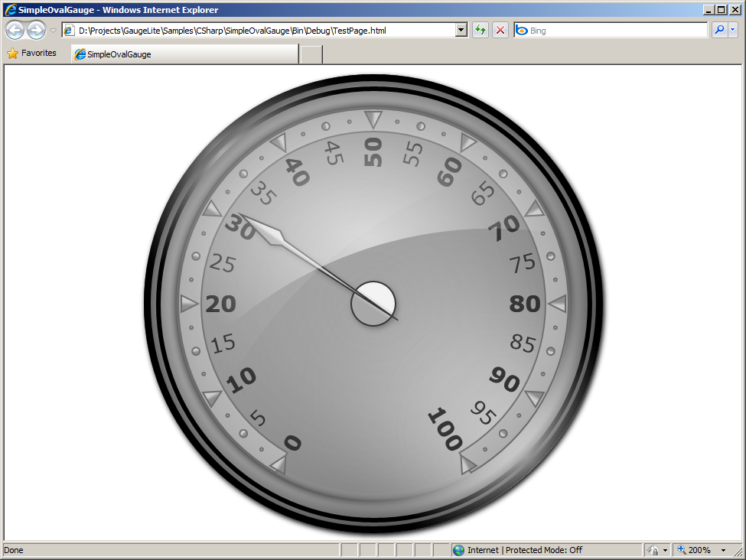This screenshot has height=560, width=746.
Task: Click the browser Back arrow button
Action: (15, 30)
